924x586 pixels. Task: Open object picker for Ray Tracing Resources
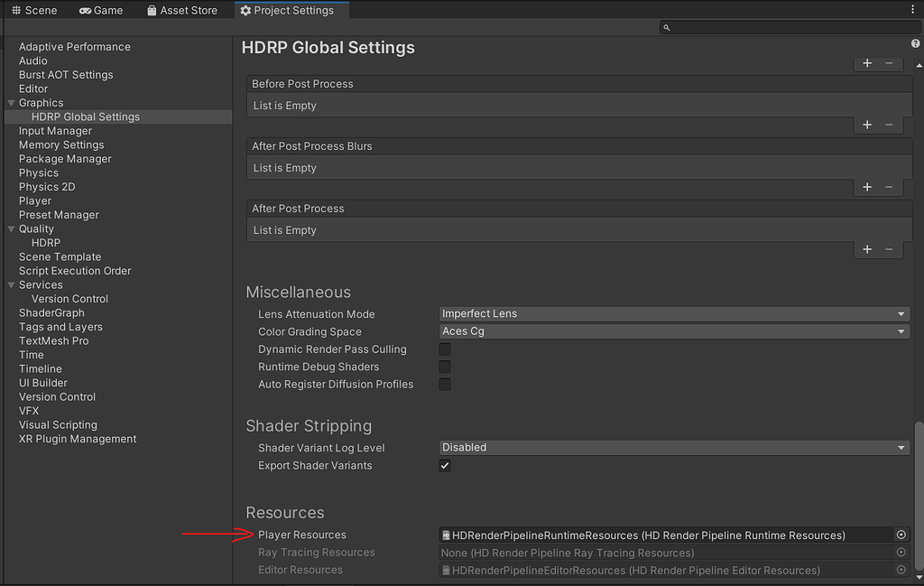[x=901, y=553]
